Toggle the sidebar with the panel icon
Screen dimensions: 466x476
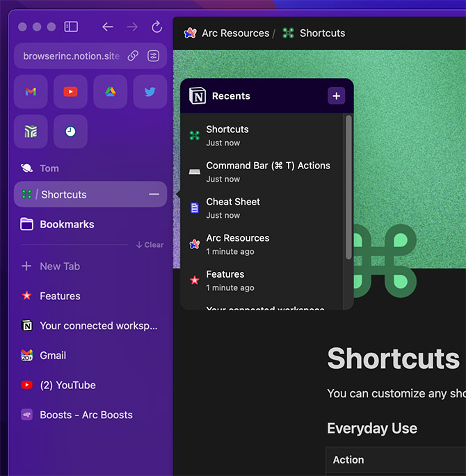(x=71, y=26)
